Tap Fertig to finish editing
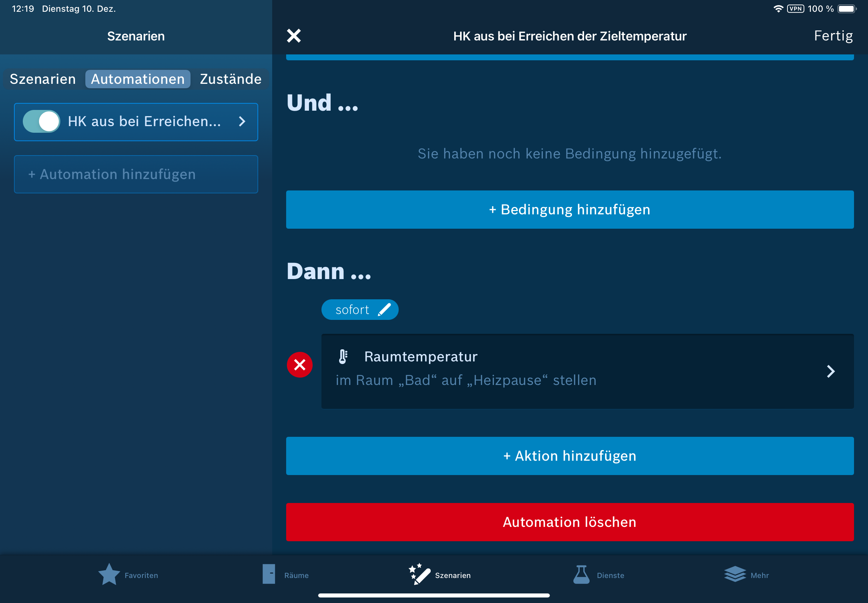The height and width of the screenshot is (603, 868). [833, 36]
